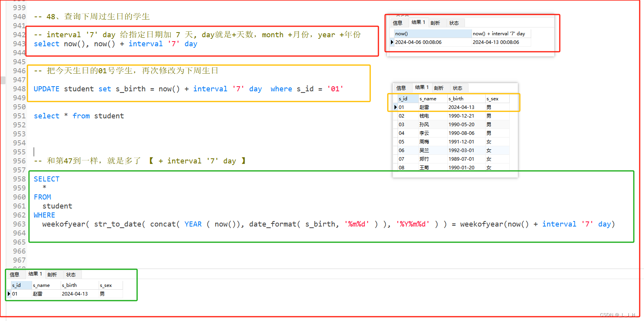Select the s_id 03 cell
The image size is (644, 321).
pos(408,125)
